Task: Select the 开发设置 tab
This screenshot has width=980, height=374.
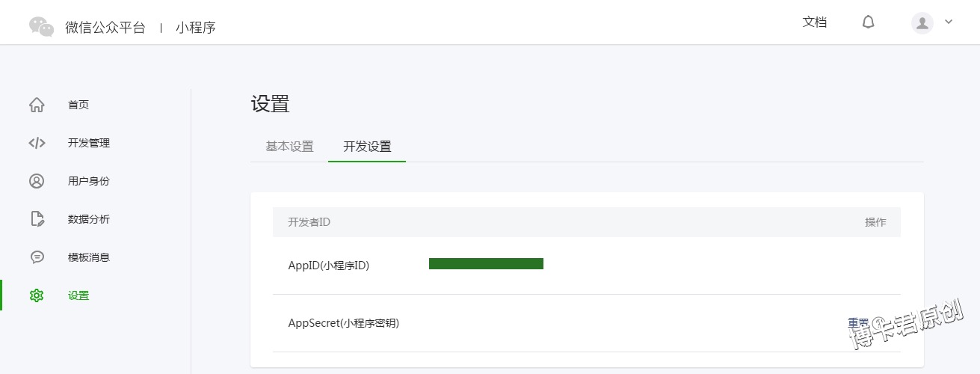Action: 367,147
